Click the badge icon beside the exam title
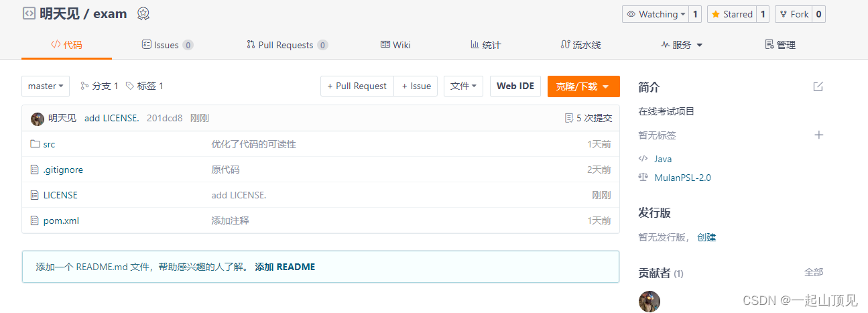868x313 pixels. pos(143,13)
